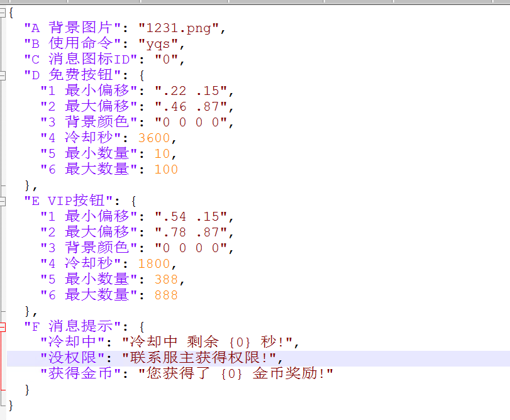Click the offset value ".54 .15"
The image size is (510, 420).
[191, 216]
